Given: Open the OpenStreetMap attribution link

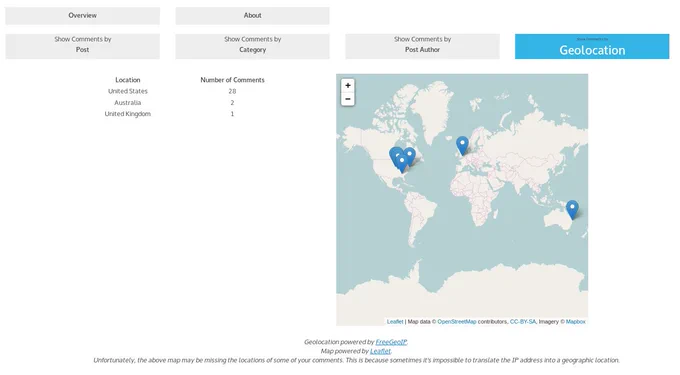Looking at the screenshot, I should pyautogui.click(x=457, y=322).
